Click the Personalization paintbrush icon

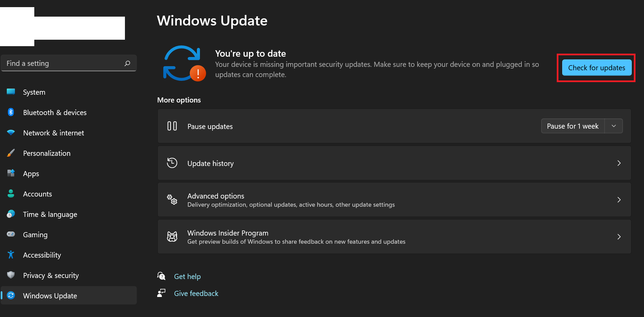pyautogui.click(x=11, y=153)
